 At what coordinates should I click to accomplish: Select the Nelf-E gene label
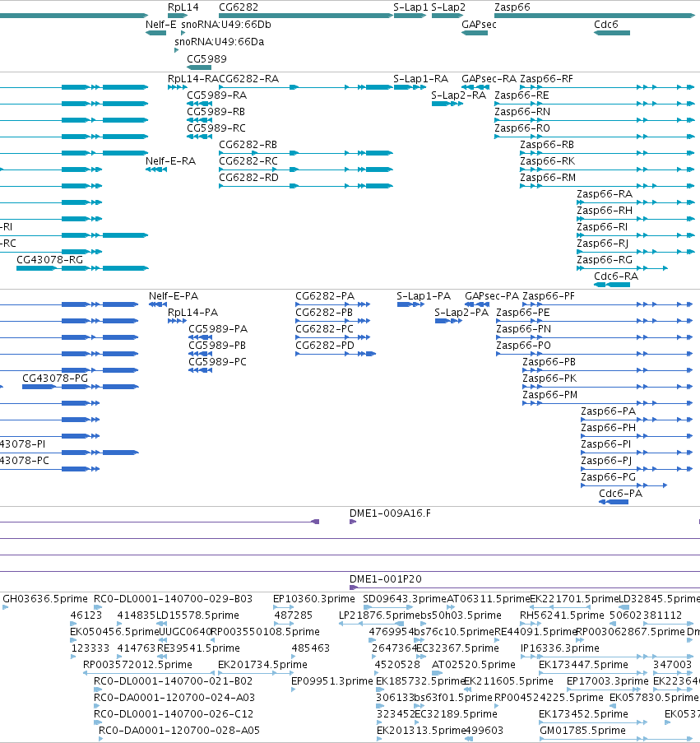(160, 24)
